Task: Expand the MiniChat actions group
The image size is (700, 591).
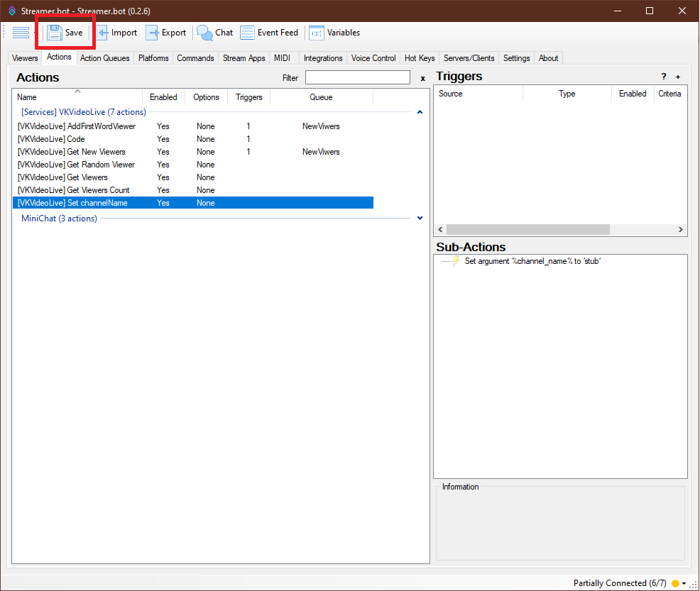Action: [x=420, y=218]
